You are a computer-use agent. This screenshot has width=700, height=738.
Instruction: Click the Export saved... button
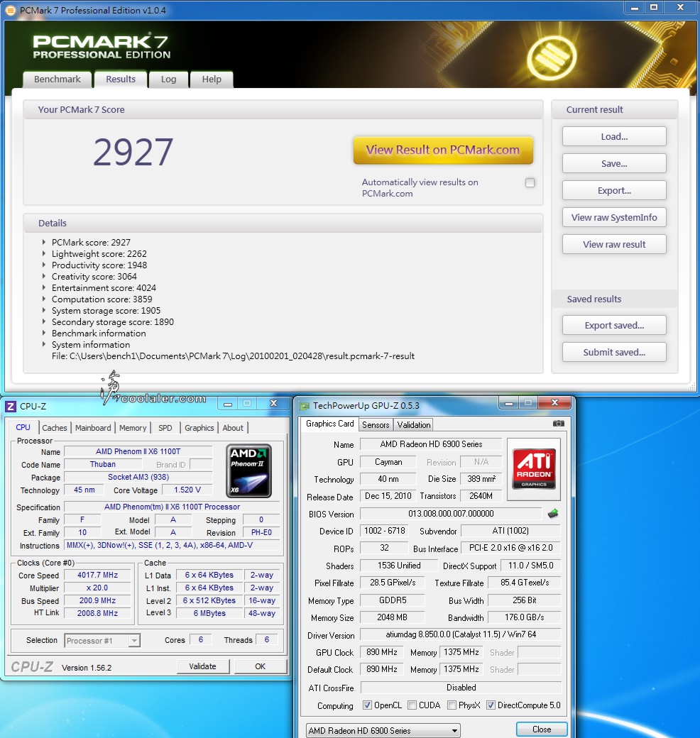coord(614,325)
